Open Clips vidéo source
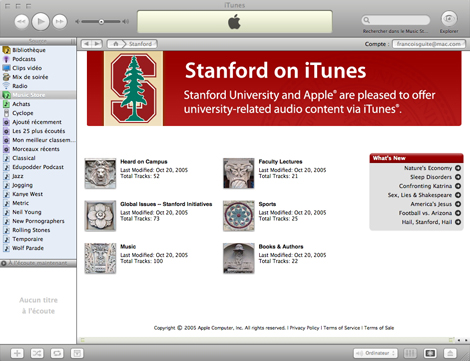 coord(38,68)
